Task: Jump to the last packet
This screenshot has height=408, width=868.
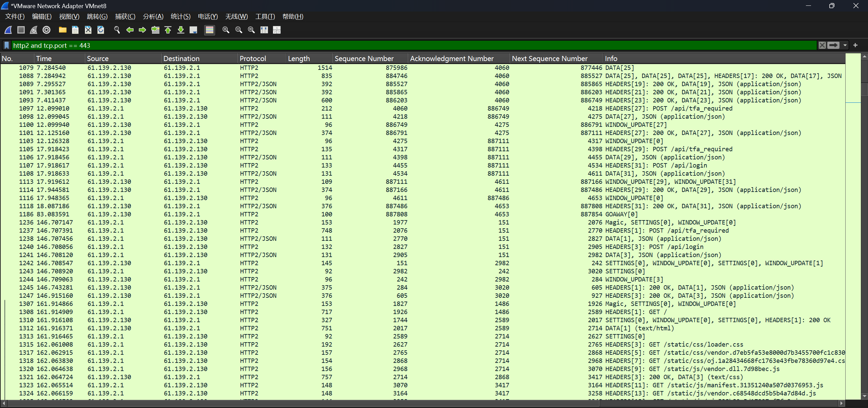Action: [181, 30]
